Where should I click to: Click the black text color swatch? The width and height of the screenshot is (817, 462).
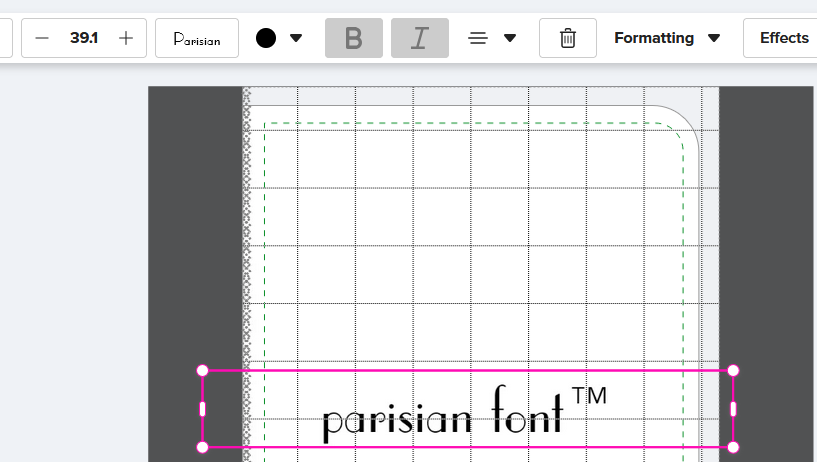click(266, 38)
